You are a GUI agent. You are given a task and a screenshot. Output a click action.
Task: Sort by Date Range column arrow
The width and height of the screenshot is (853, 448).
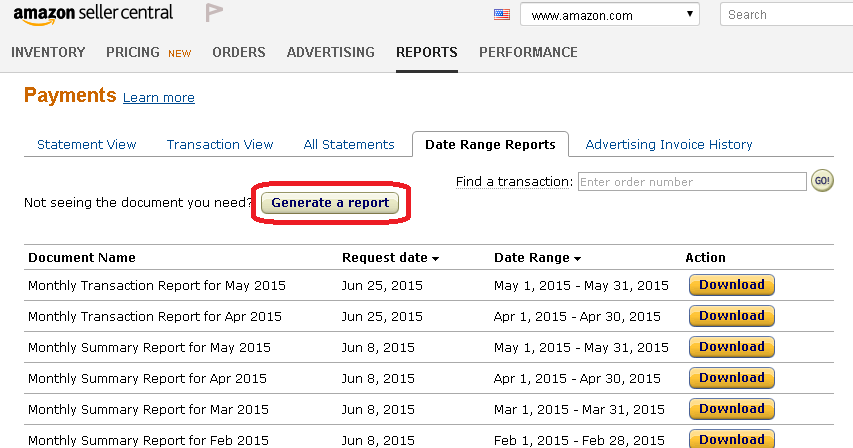click(577, 259)
